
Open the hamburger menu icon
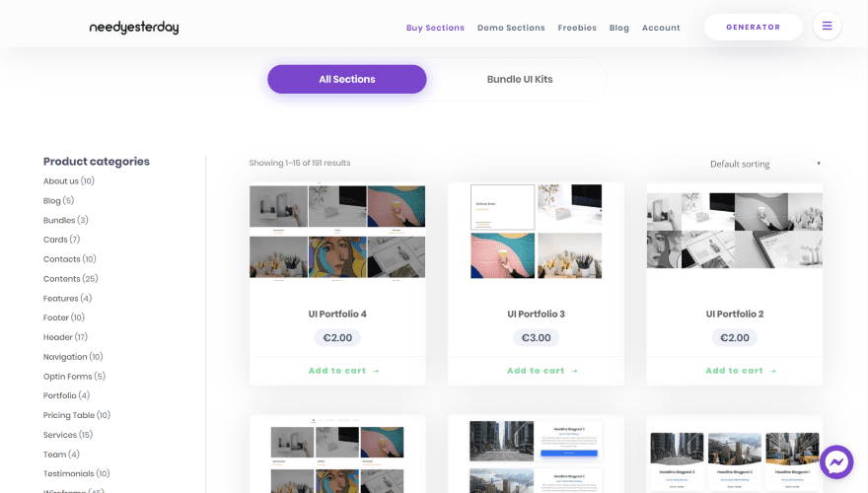tap(827, 27)
